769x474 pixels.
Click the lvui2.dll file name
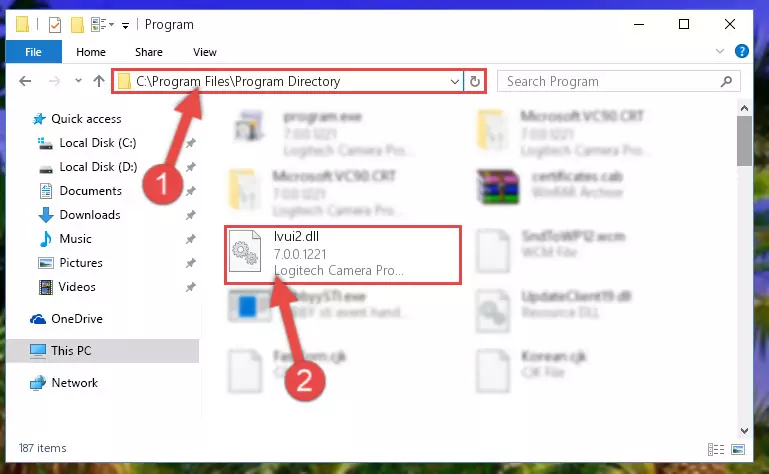(296, 237)
